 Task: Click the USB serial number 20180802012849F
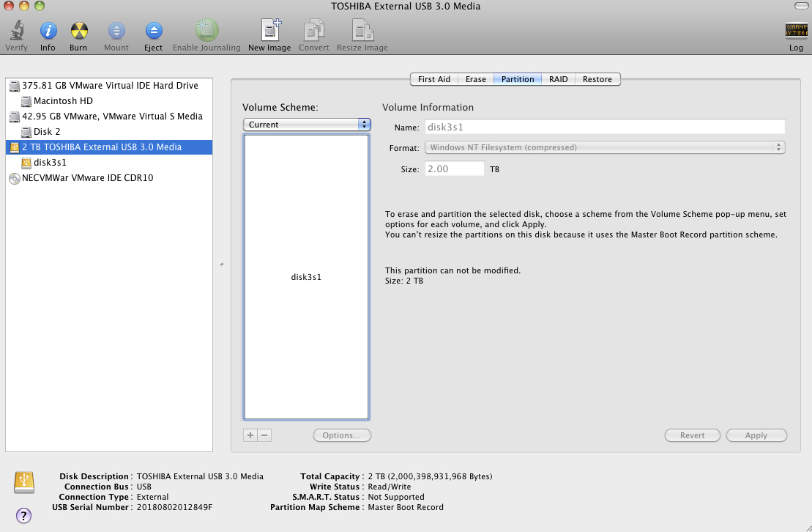click(x=174, y=507)
